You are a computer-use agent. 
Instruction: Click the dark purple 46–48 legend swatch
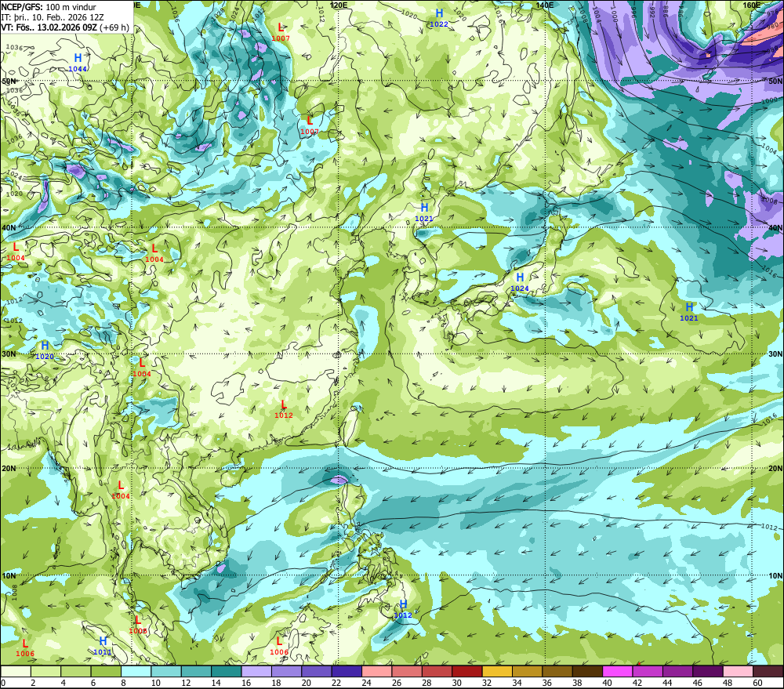(x=707, y=672)
